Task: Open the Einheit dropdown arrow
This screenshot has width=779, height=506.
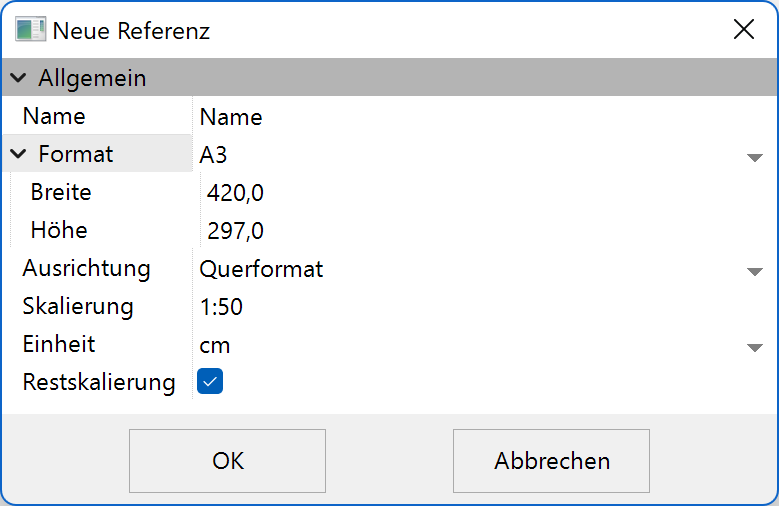Action: point(755,347)
